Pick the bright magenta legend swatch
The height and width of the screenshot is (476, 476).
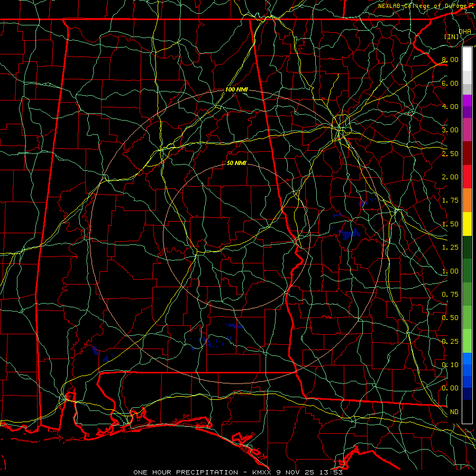[x=467, y=100]
